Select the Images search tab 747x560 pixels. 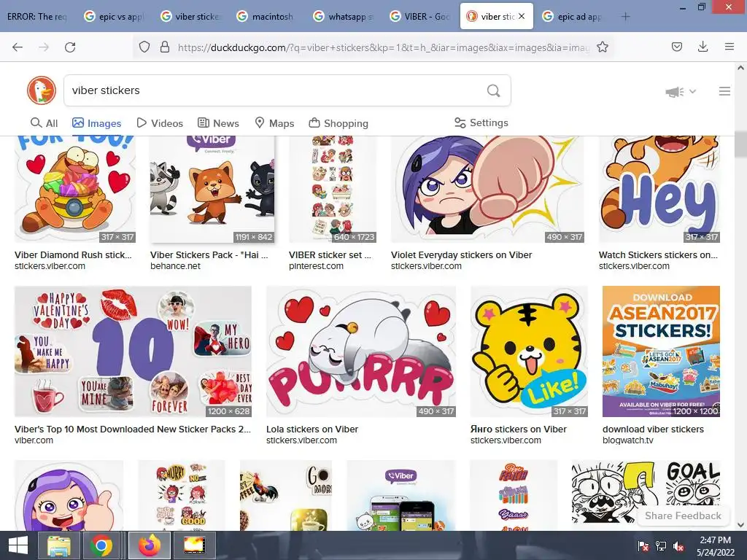point(97,123)
